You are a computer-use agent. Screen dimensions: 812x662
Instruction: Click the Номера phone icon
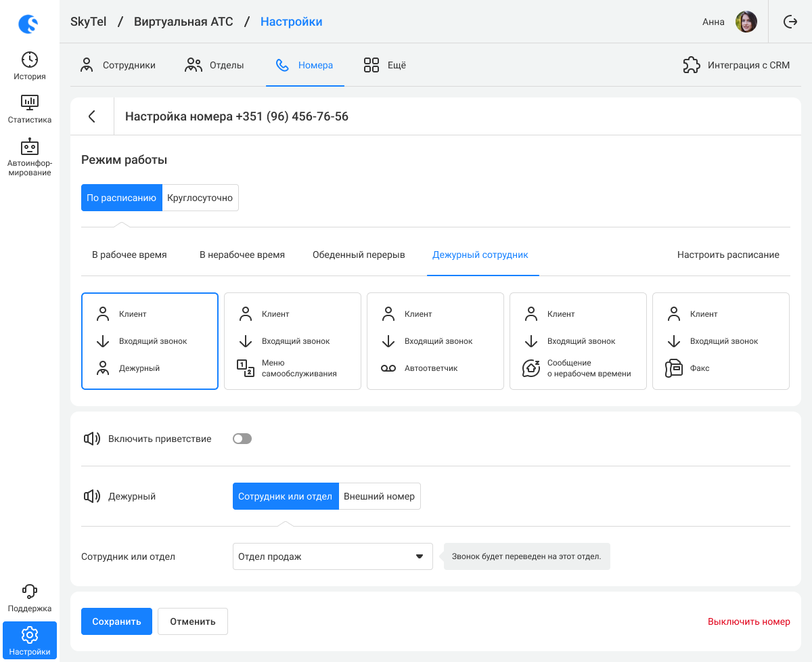point(283,65)
